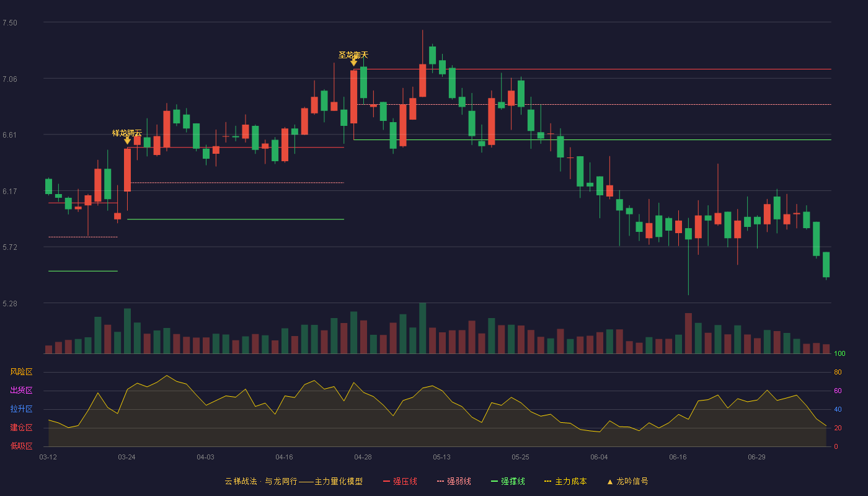The image size is (868, 496).
Task: Click the 06-04 date label
Action: tap(599, 457)
